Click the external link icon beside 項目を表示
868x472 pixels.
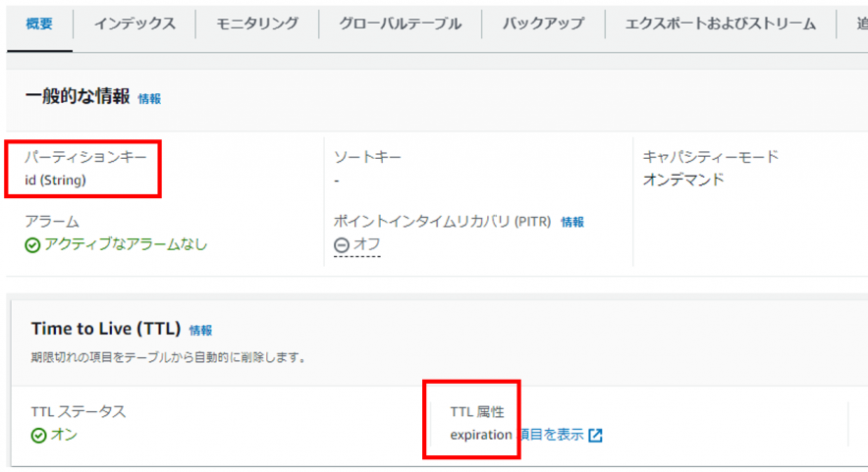pos(595,435)
